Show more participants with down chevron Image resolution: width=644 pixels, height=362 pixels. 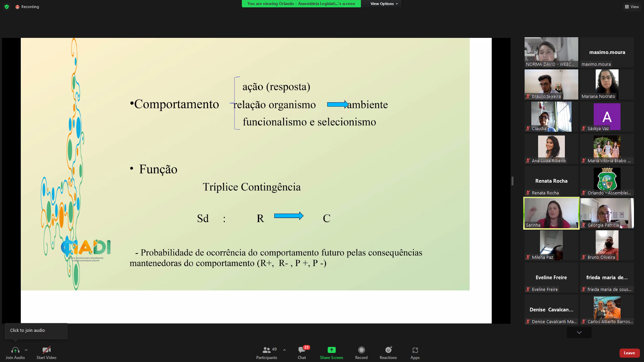579,333
